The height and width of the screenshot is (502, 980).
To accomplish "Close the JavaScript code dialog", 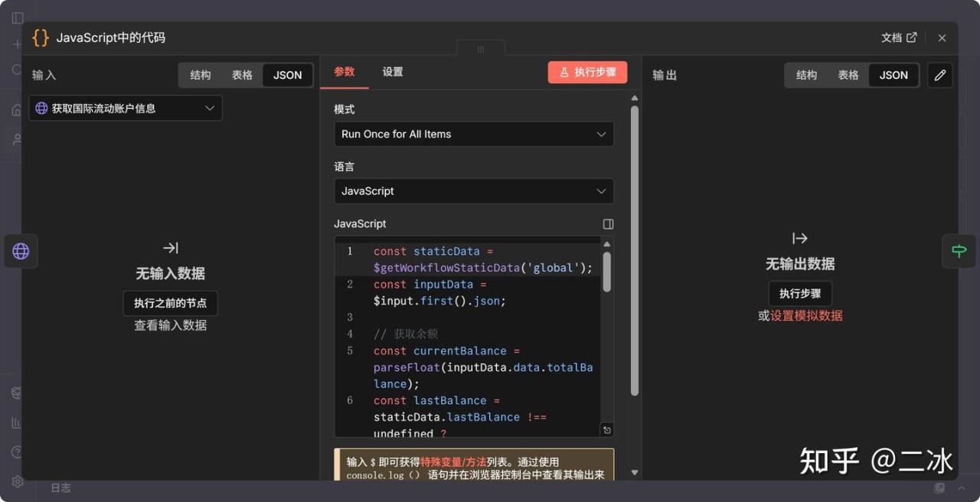I will (942, 37).
